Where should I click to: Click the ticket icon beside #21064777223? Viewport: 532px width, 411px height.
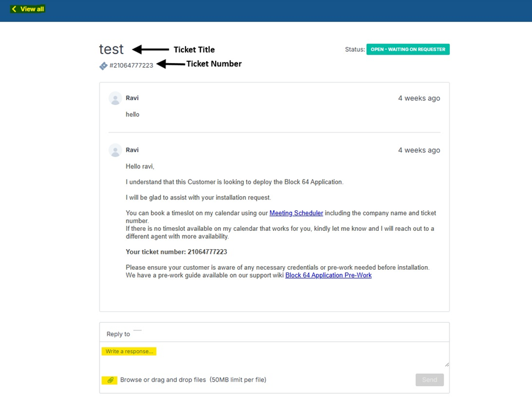(x=103, y=66)
